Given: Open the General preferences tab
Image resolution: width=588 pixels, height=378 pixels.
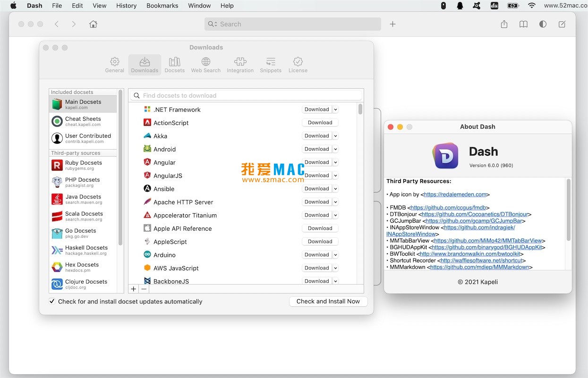Looking at the screenshot, I should pos(114,65).
